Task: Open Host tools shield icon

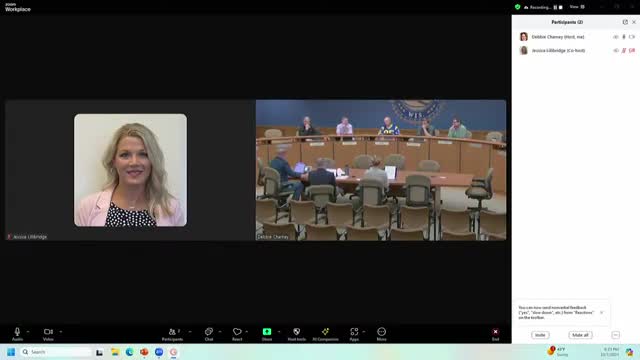Action: 297,334
